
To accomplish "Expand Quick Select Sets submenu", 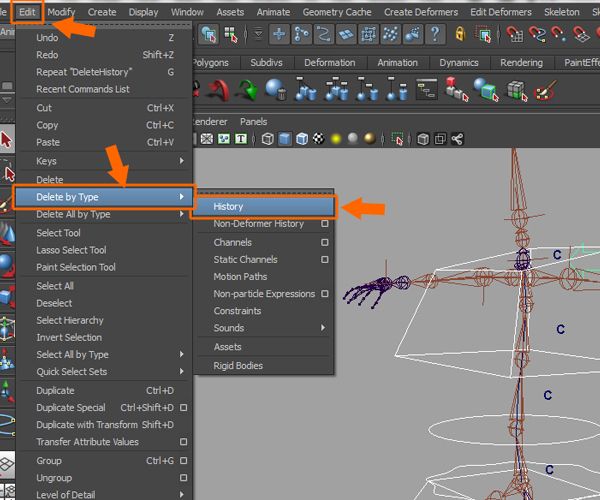I will point(103,371).
